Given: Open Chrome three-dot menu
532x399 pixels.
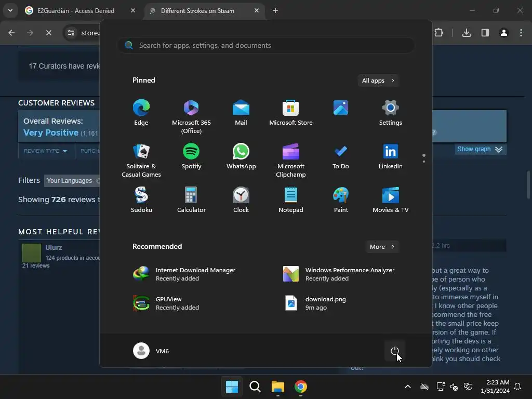Looking at the screenshot, I should pyautogui.click(x=521, y=33).
